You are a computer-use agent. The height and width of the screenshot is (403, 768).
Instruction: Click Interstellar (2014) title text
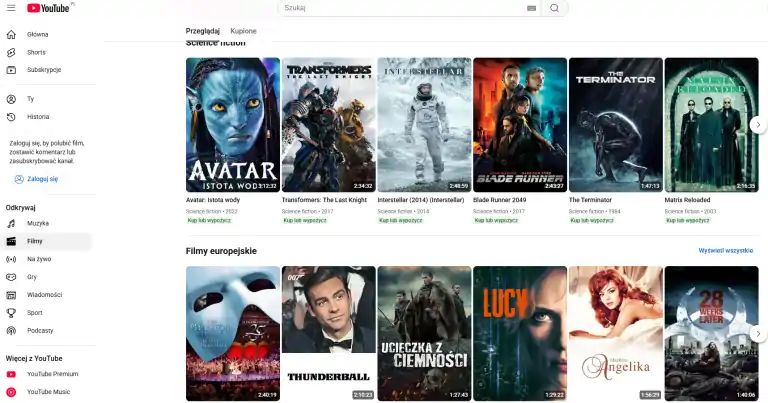click(x=421, y=200)
